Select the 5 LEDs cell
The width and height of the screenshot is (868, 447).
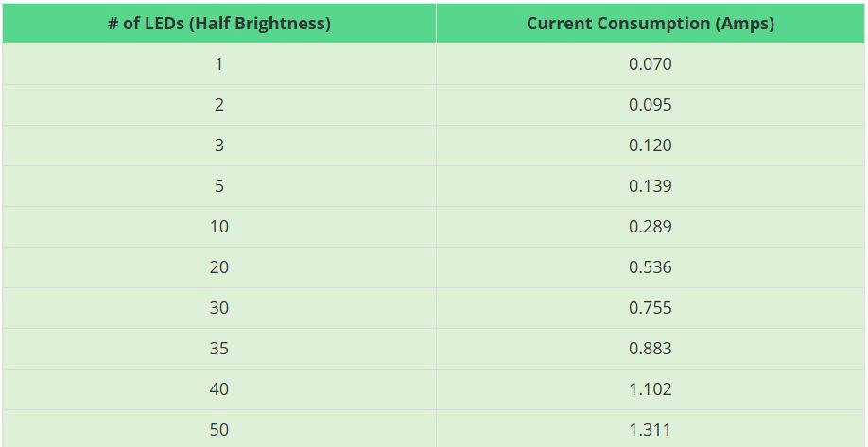[219, 186]
